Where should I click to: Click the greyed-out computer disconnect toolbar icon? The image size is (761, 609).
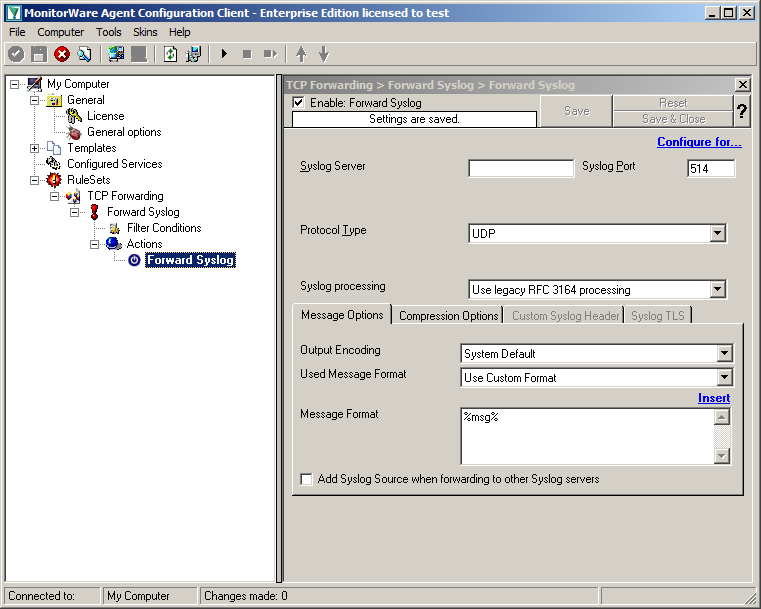pyautogui.click(x=139, y=54)
